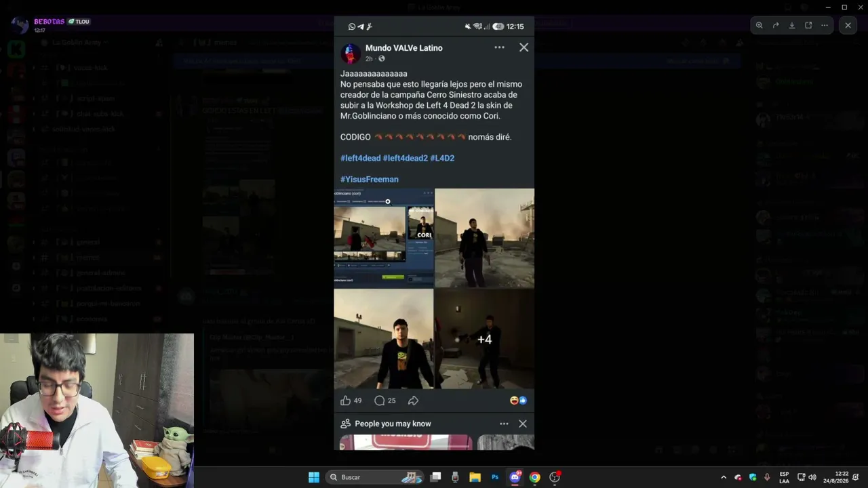Click the TLOU server tag badge
Viewport: 868px width, 488px height.
click(x=79, y=22)
